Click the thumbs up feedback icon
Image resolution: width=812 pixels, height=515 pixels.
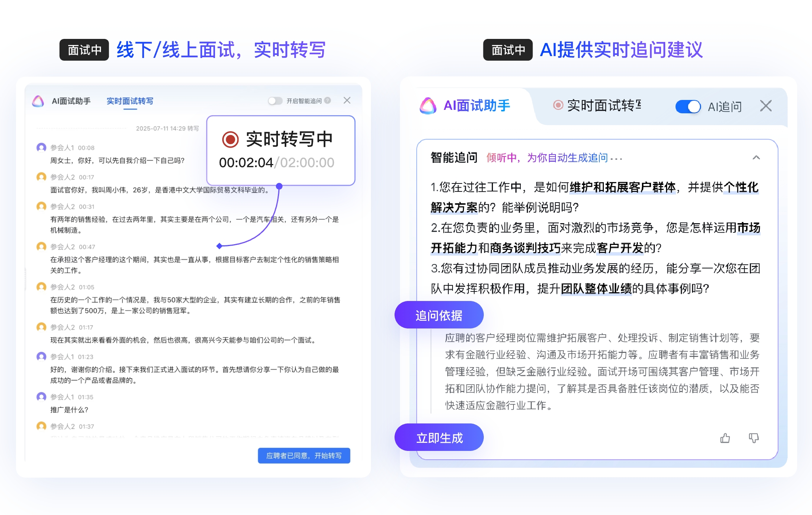(x=725, y=438)
